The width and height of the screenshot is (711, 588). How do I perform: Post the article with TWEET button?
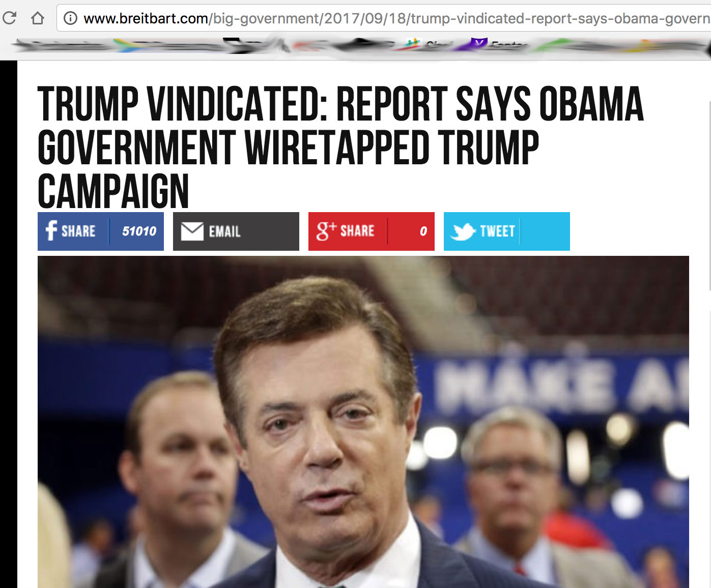(507, 231)
